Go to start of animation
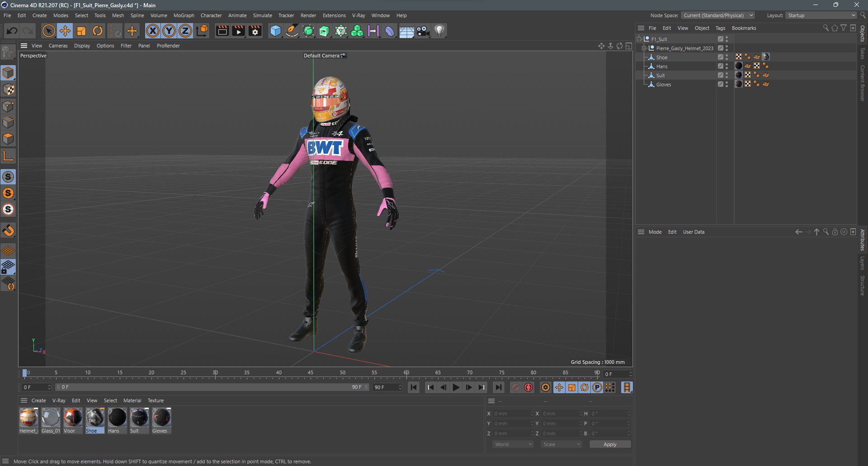868x466 pixels. 414,387
